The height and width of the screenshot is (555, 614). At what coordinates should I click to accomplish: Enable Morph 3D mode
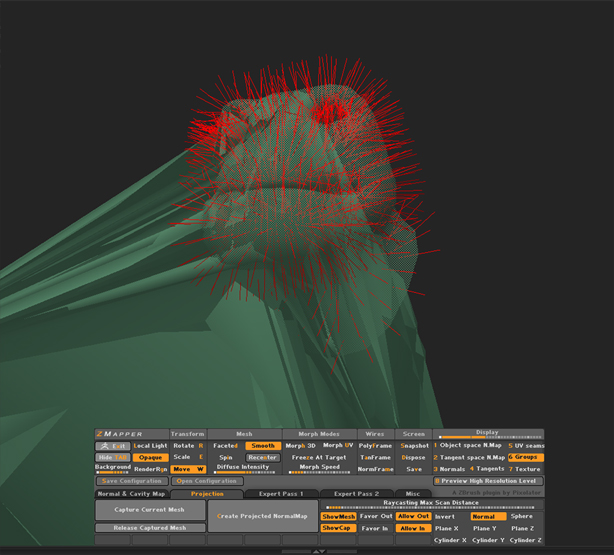point(300,446)
